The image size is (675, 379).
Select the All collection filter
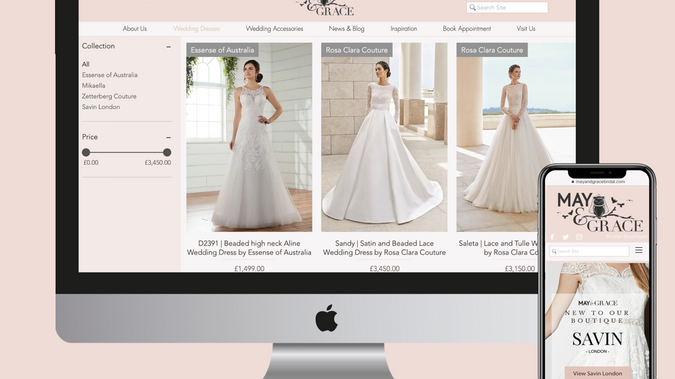pos(86,64)
